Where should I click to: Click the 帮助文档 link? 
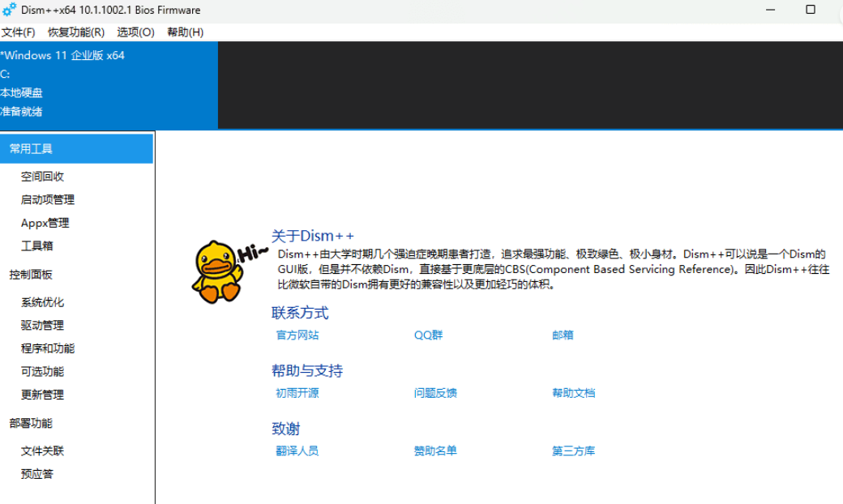pyautogui.click(x=573, y=393)
